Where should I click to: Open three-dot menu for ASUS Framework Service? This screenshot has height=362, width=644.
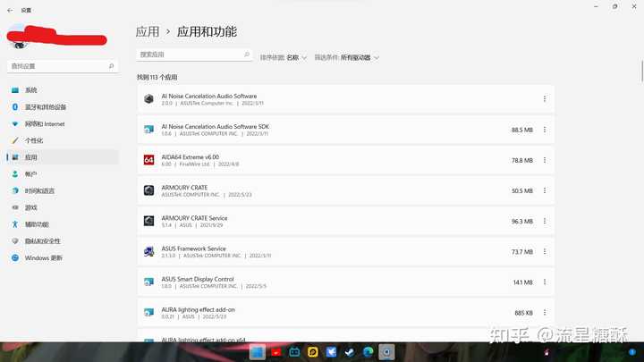tap(545, 251)
